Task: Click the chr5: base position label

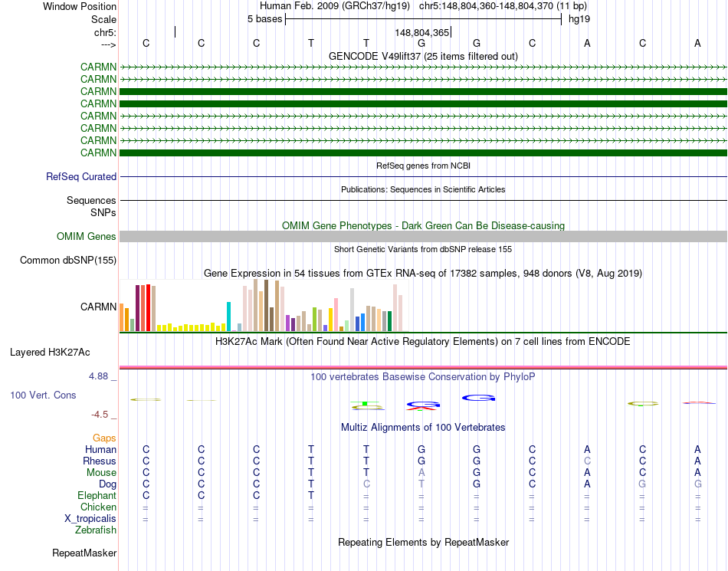Action: (x=105, y=32)
